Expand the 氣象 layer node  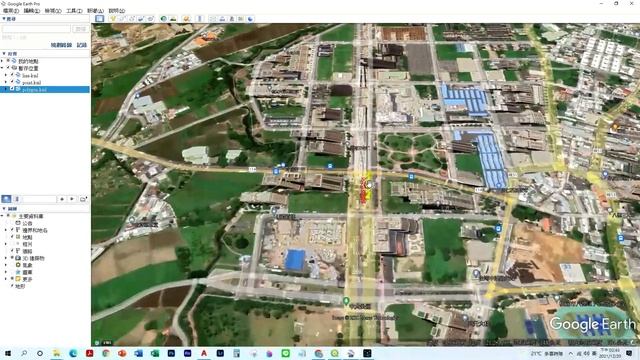tap(7, 265)
